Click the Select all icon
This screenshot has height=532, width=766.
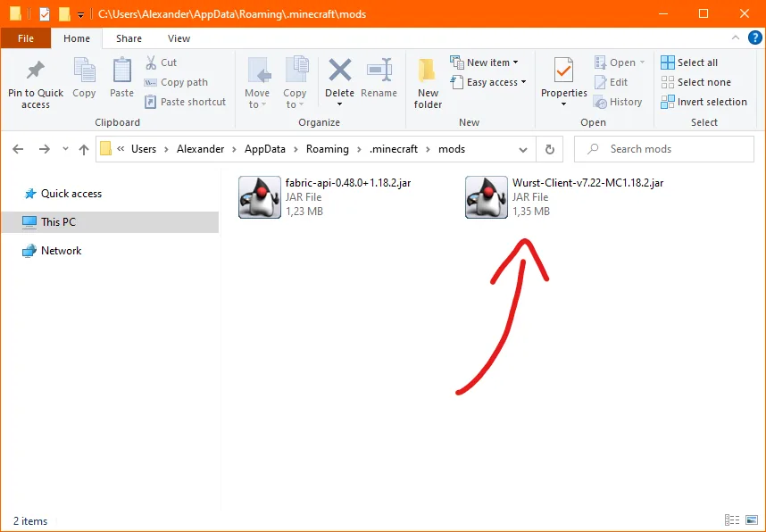point(667,62)
